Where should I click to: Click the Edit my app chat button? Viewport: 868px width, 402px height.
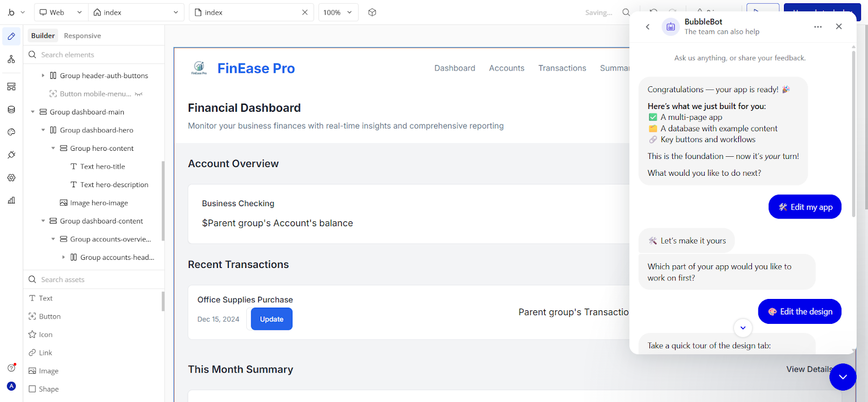click(x=805, y=207)
